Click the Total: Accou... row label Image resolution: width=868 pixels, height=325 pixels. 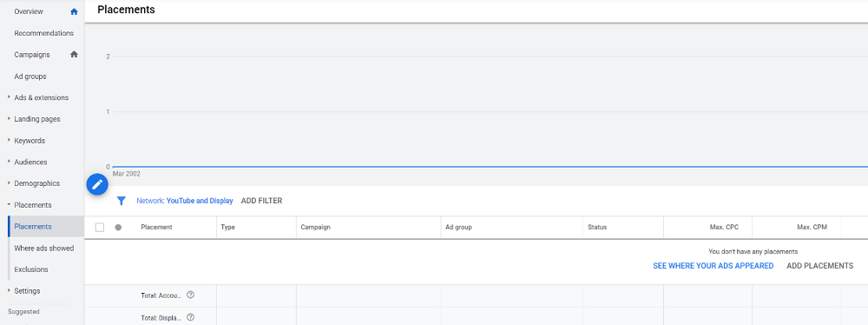(x=161, y=295)
